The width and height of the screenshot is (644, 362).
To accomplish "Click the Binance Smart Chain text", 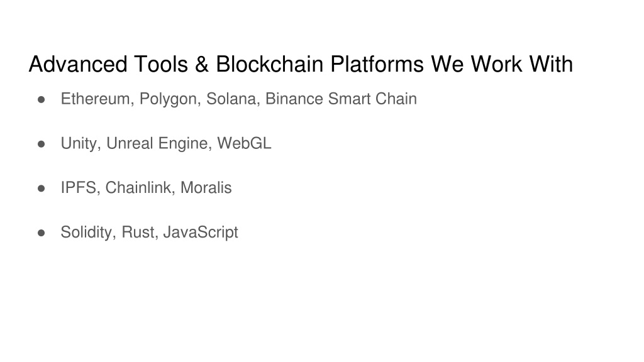I will 341,99.
